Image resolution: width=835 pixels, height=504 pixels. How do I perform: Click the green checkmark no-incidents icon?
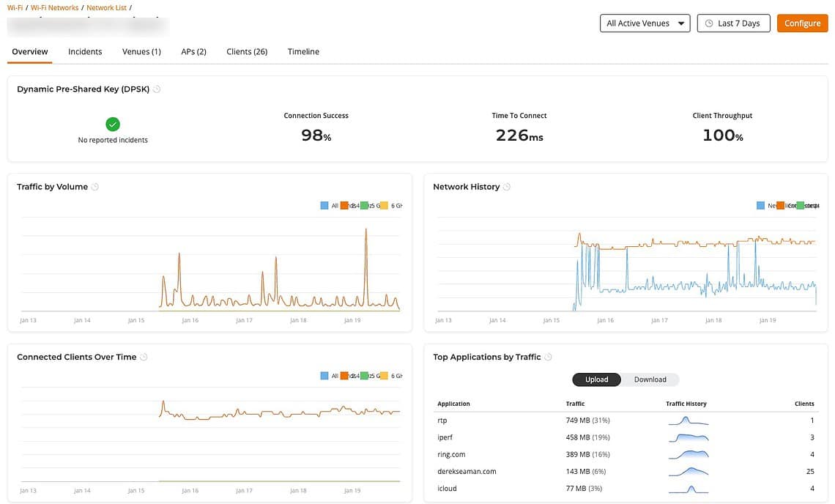(x=113, y=125)
